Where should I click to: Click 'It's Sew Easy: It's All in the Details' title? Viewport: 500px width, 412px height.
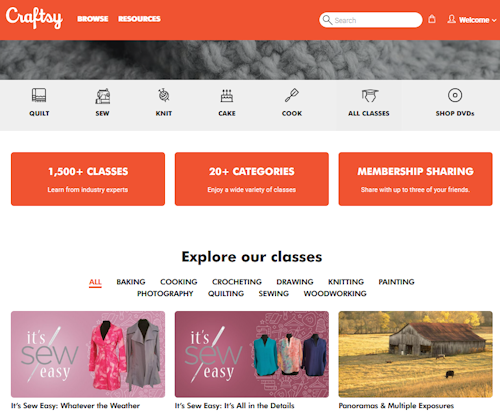point(235,406)
